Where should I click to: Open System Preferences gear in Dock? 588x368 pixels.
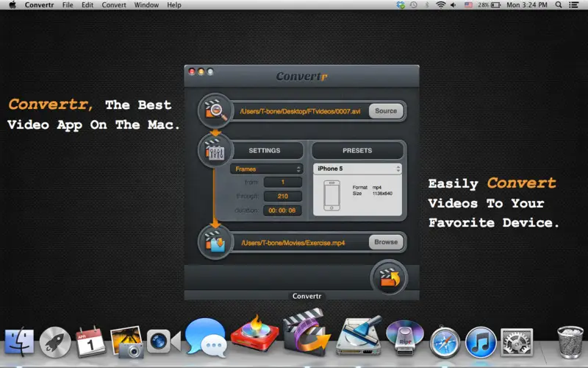tap(517, 342)
